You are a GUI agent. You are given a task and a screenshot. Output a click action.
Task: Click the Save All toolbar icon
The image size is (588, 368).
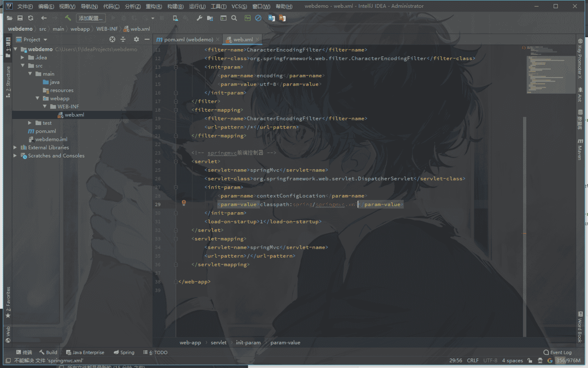pyautogui.click(x=20, y=18)
